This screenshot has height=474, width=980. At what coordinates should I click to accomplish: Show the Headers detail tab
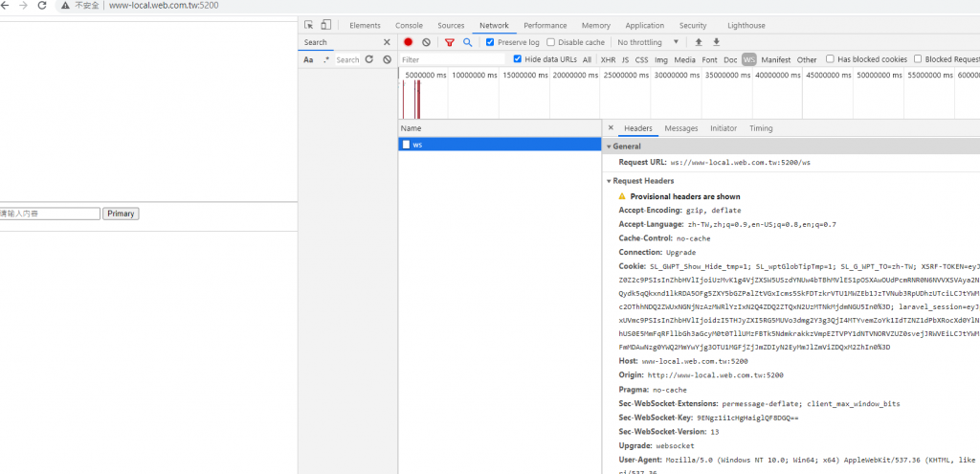[637, 128]
